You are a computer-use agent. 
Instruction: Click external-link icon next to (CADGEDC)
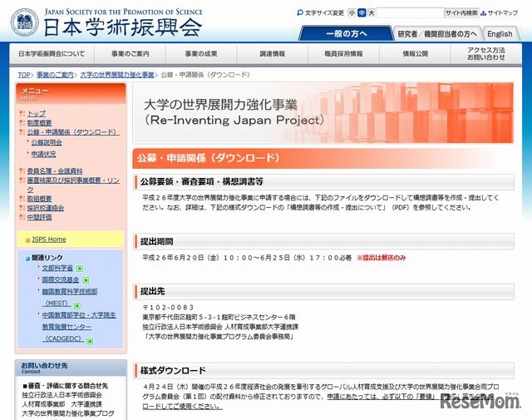pyautogui.click(x=90, y=341)
